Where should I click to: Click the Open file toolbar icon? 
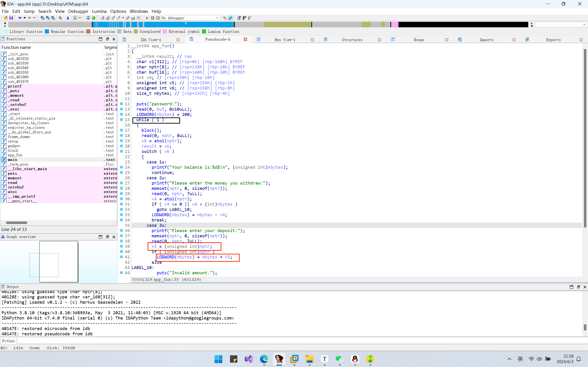[6, 18]
